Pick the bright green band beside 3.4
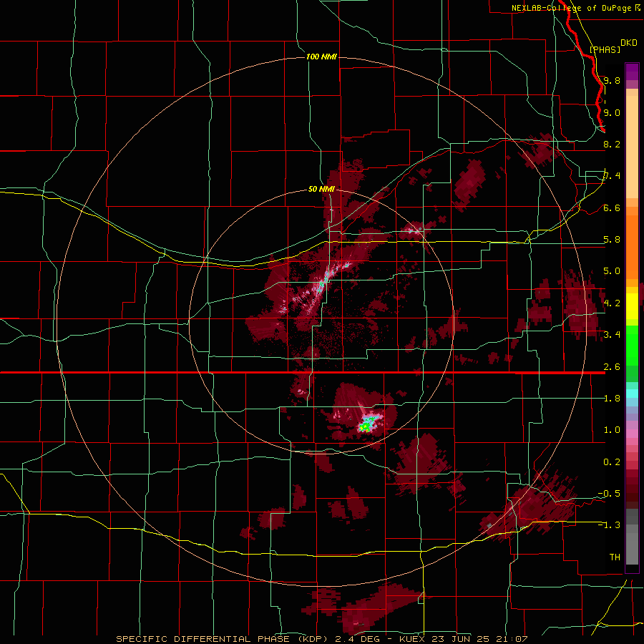This screenshot has width=644, height=644. click(x=632, y=346)
